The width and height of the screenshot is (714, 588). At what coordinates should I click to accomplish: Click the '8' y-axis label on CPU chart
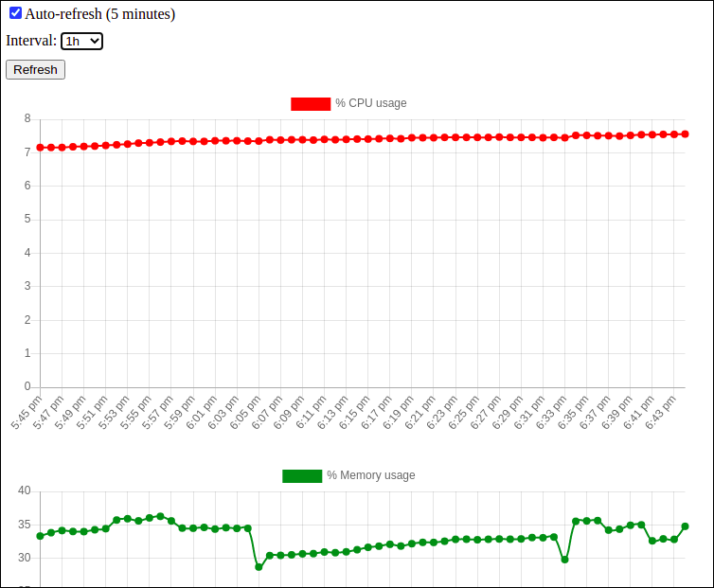[x=27, y=119]
